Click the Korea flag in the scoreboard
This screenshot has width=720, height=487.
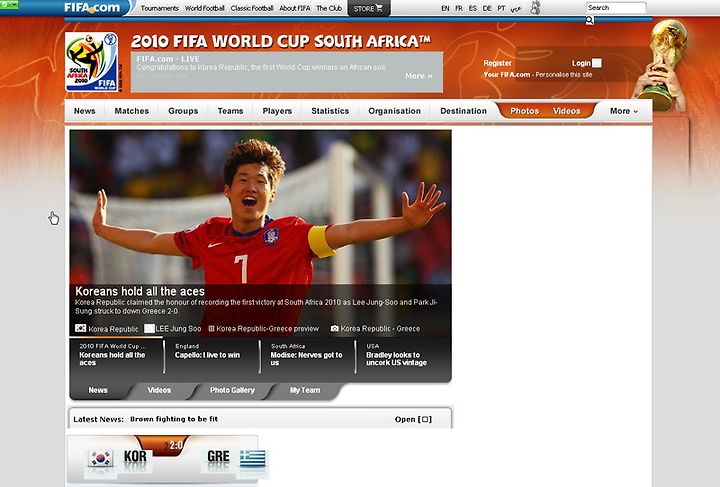101,458
